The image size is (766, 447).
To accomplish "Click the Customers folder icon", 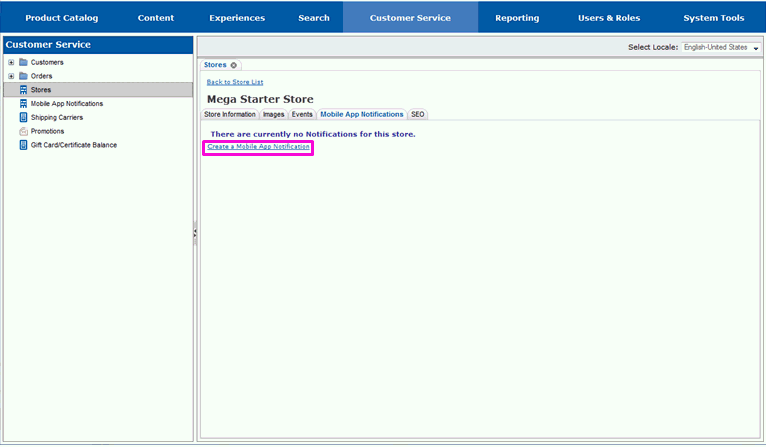I will click(23, 62).
